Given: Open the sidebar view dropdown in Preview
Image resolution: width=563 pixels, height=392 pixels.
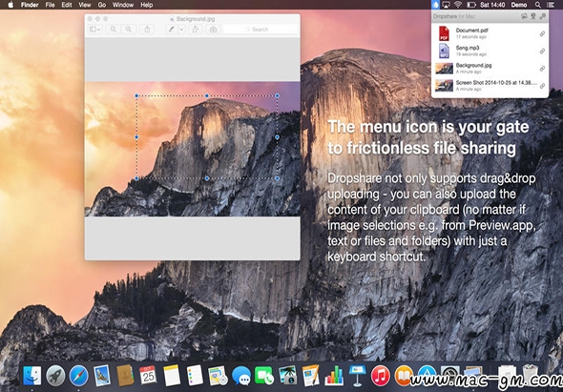Looking at the screenshot, I should pyautogui.click(x=95, y=30).
